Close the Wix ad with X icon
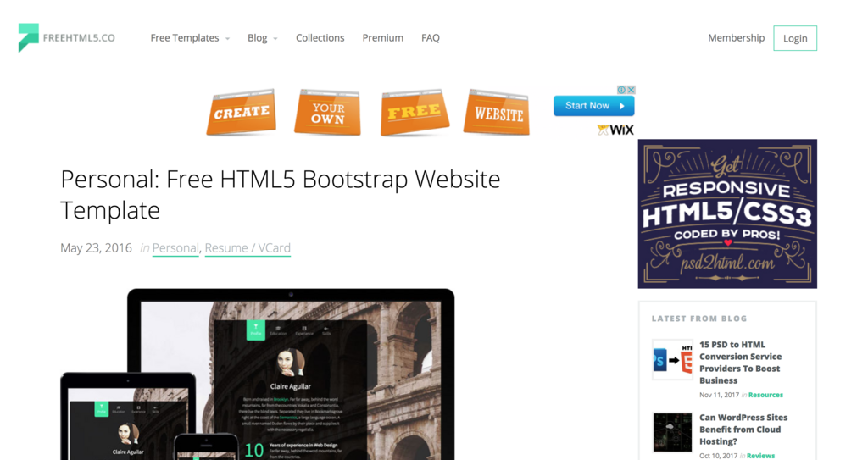This screenshot has width=868, height=460. point(631,90)
